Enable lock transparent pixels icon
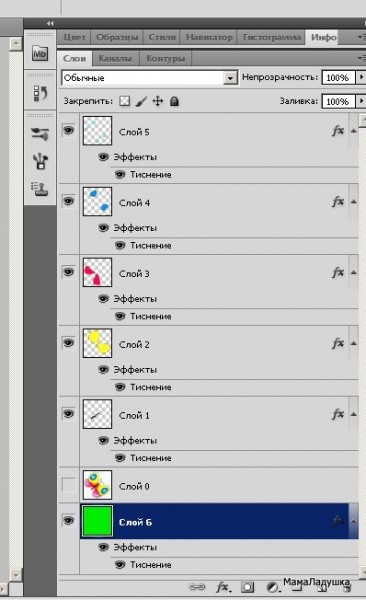The width and height of the screenshot is (366, 600). 124,101
